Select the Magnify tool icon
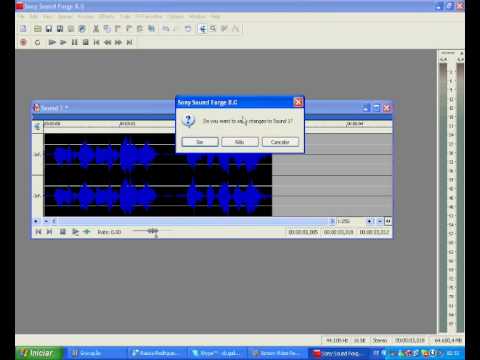Image resolution: width=480 pixels, height=360 pixels. click(213, 29)
